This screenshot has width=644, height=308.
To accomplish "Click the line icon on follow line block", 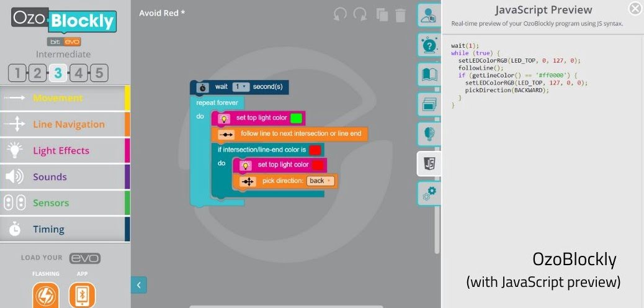I will click(x=226, y=135).
